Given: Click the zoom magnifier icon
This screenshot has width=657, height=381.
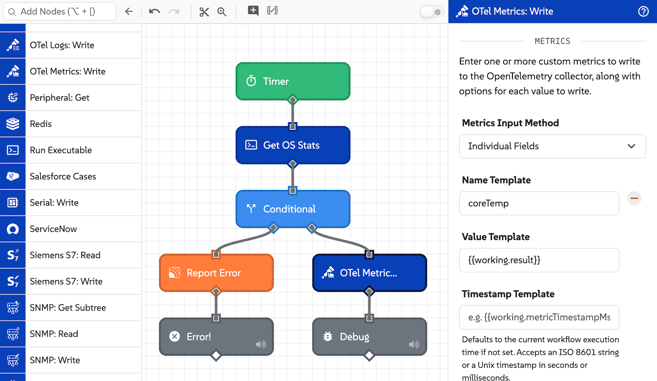Looking at the screenshot, I should [222, 12].
